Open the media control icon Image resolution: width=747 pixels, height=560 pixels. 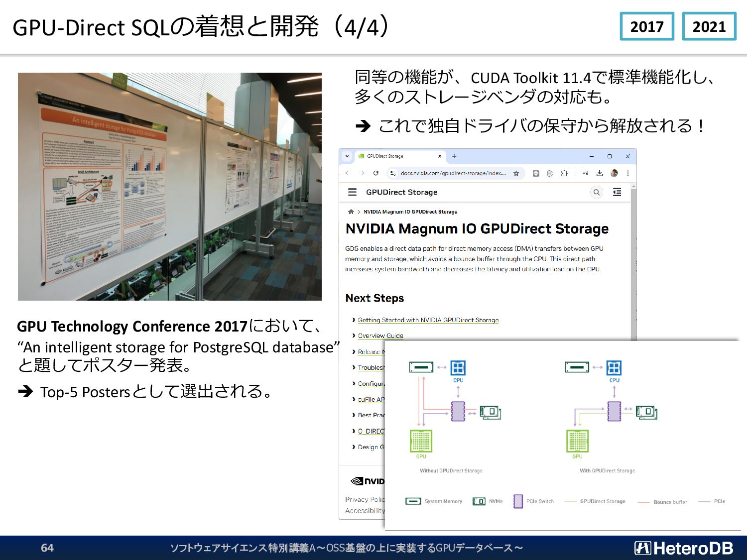pos(586,173)
